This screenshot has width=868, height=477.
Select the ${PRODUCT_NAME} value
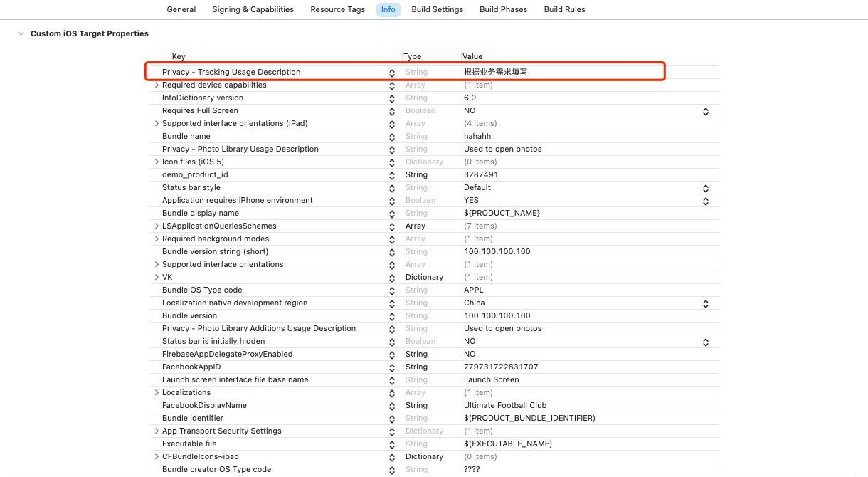(502, 213)
